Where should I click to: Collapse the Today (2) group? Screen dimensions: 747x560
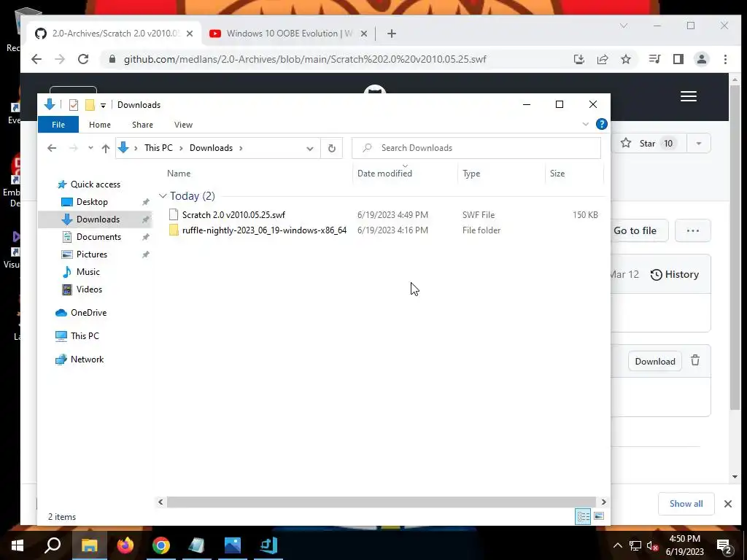coord(163,196)
